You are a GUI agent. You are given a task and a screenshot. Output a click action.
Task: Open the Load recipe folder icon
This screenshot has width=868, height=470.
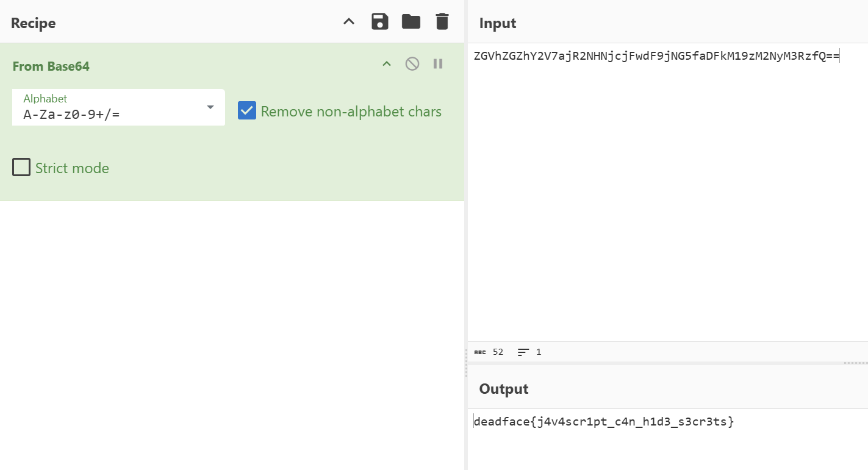pyautogui.click(x=411, y=22)
